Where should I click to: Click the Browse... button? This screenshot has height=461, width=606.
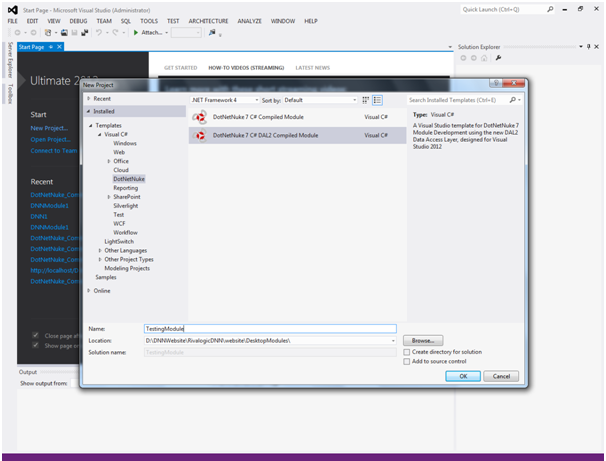(423, 341)
